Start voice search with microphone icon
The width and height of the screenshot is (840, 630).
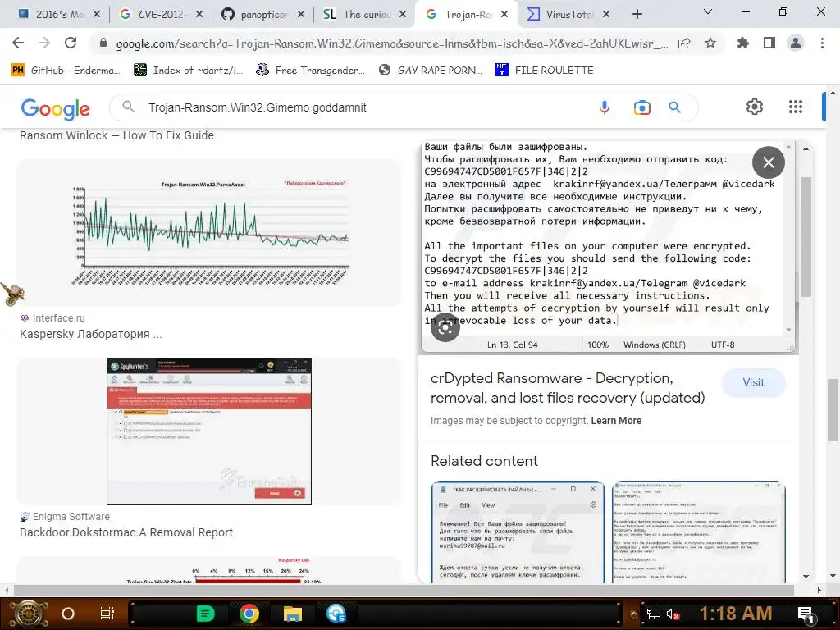pyautogui.click(x=605, y=107)
